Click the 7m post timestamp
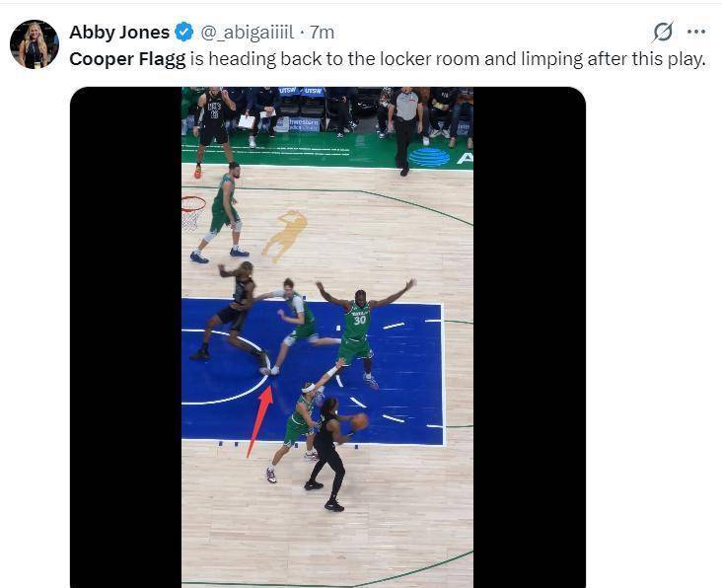 322,33
